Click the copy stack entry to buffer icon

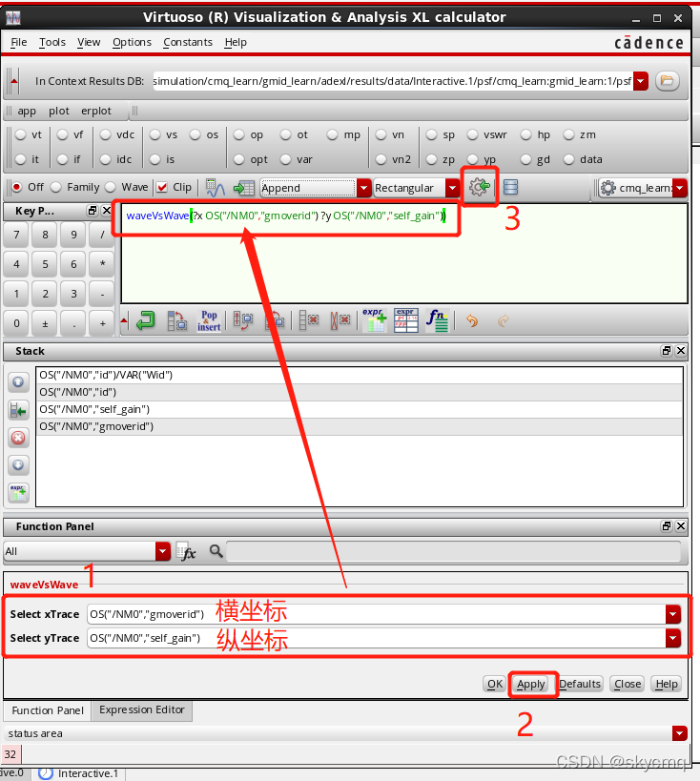pos(18,410)
